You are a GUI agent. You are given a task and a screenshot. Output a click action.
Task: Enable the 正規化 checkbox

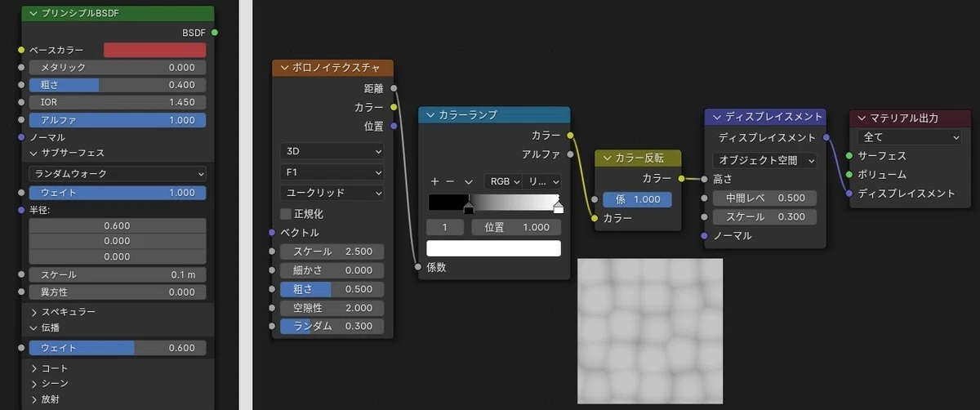286,214
